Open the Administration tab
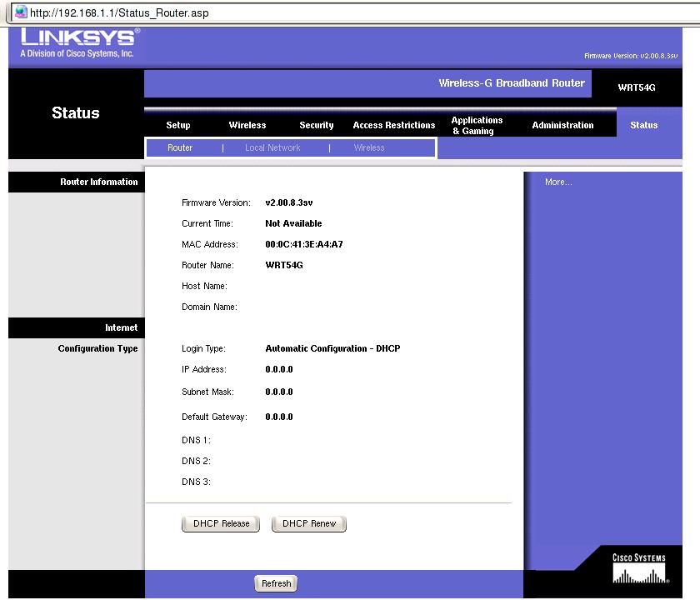 tap(562, 126)
